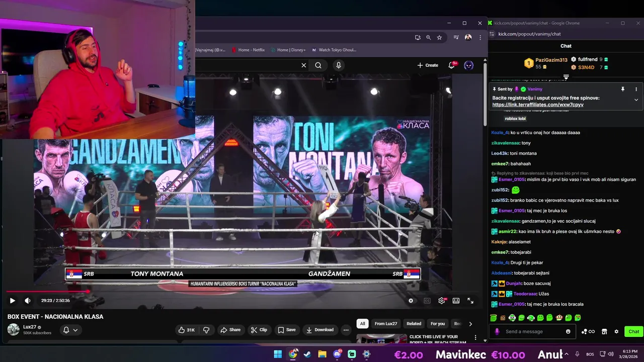Click install app icon in address bar
Viewport: 644px width, 362px height.
418,37
